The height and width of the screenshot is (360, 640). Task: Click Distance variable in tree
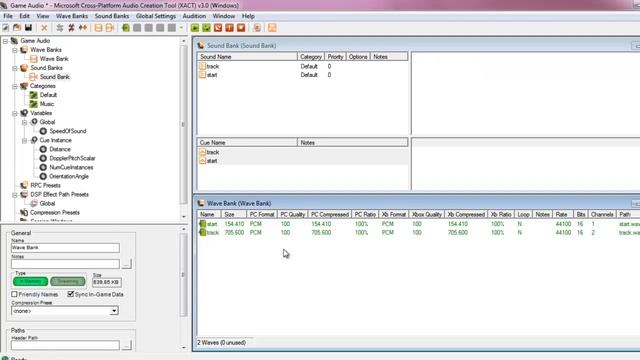60,149
